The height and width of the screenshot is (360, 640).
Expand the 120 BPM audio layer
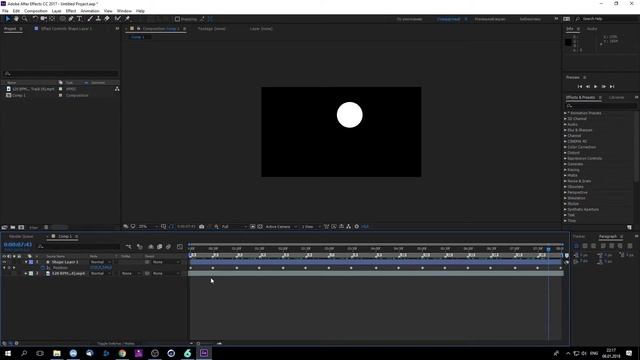tap(26, 273)
